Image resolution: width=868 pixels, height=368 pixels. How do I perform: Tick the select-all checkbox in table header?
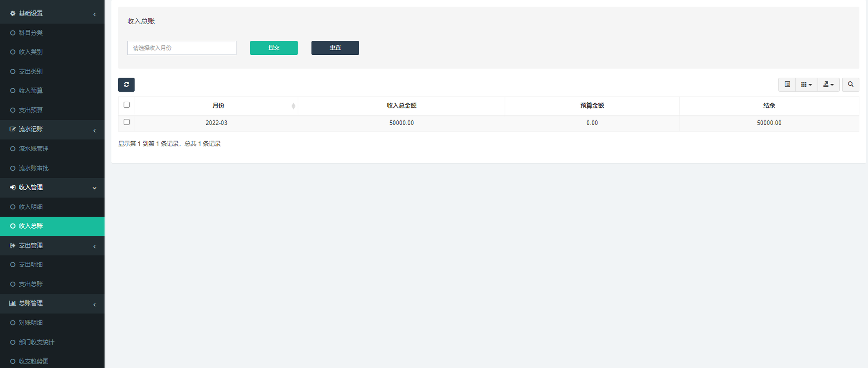click(126, 105)
